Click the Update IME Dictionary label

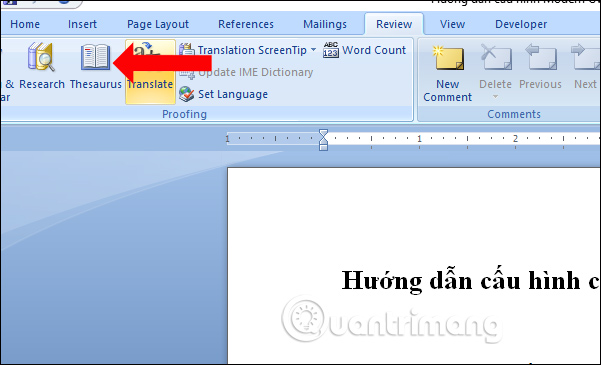(x=256, y=72)
